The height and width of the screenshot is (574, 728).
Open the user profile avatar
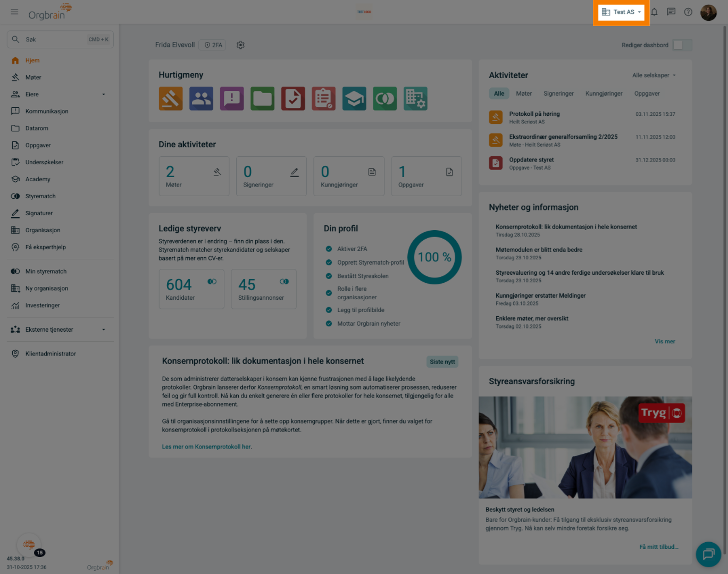point(708,12)
